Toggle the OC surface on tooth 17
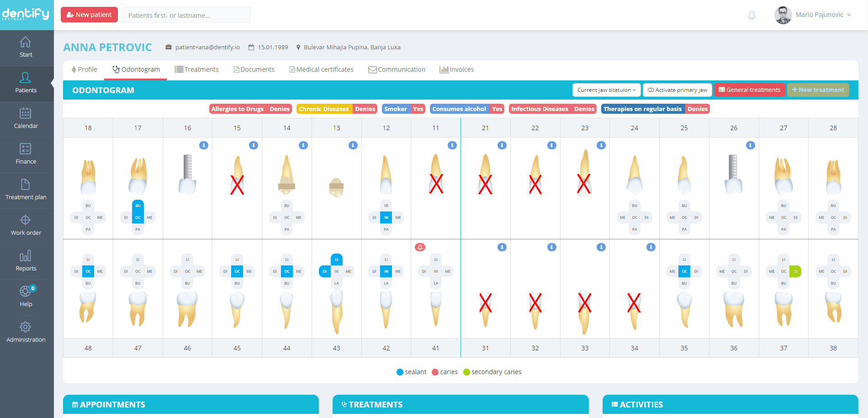This screenshot has height=418, width=868. (138, 217)
